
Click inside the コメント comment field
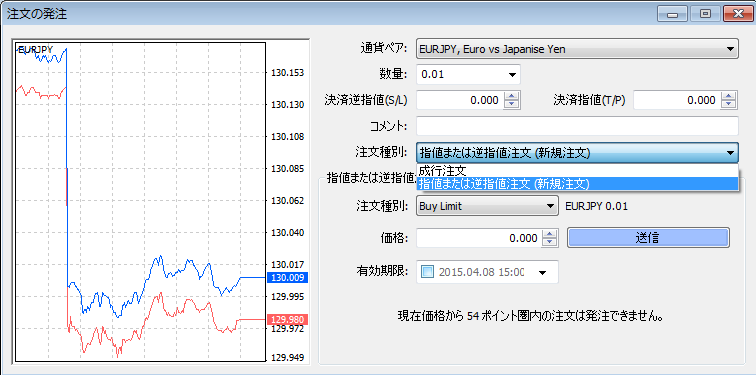click(x=577, y=126)
